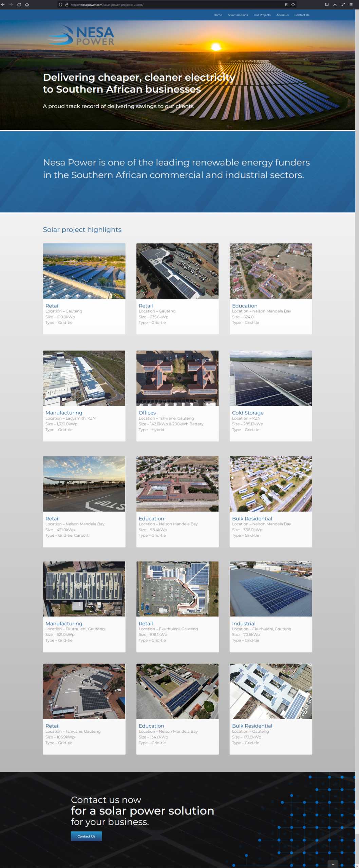This screenshot has width=359, height=868.
Task: Go to the browser home icon
Action: tap(27, 4)
